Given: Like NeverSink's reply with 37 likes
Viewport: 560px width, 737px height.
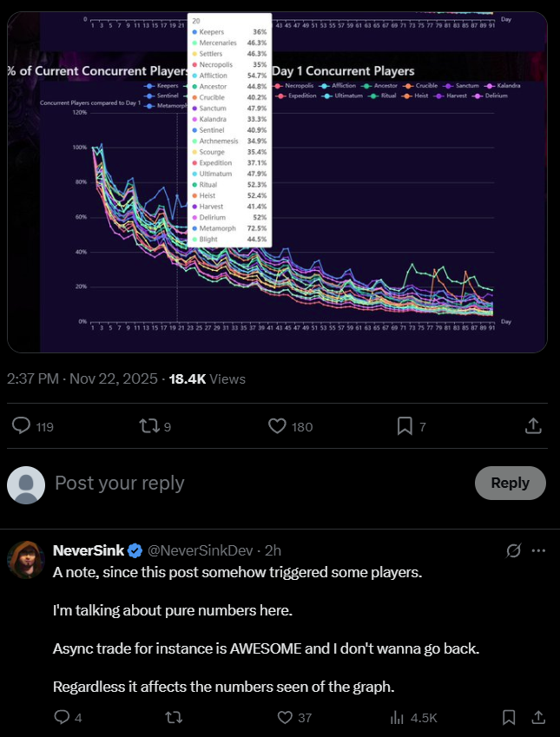Looking at the screenshot, I should click(x=285, y=717).
